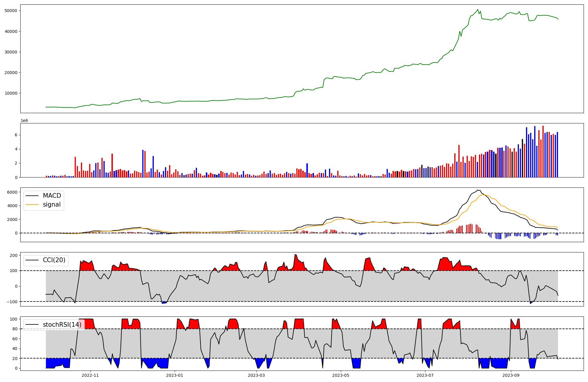
Task: Click the 200 CCI axis label
Action: coord(14,255)
